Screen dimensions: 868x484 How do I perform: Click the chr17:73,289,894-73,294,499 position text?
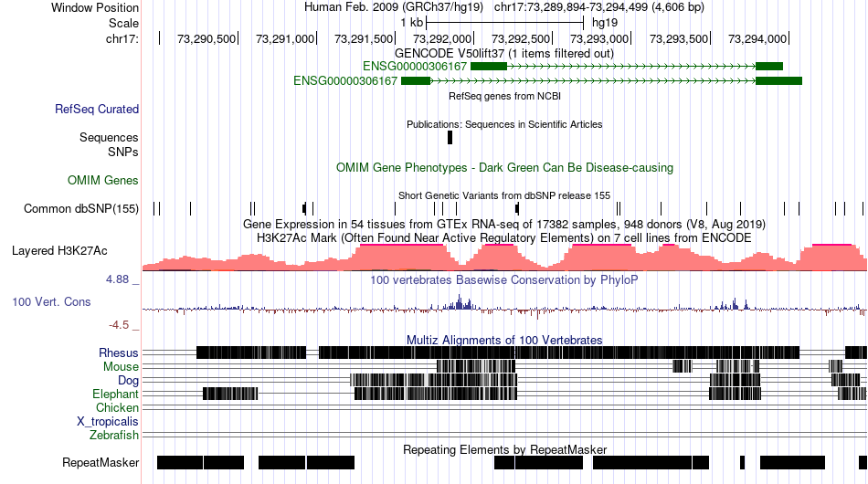(x=599, y=7)
